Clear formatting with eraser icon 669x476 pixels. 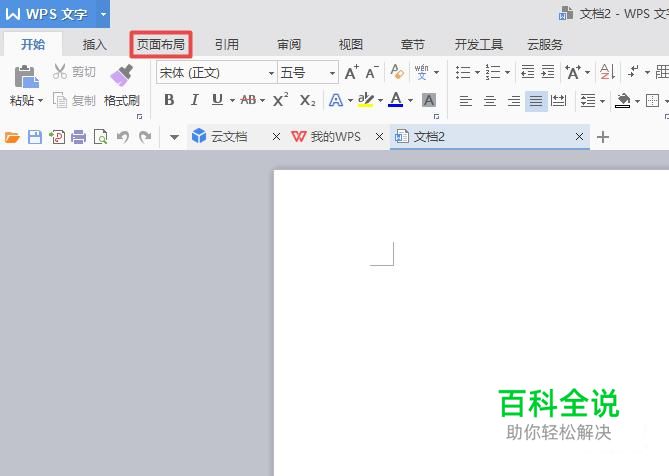coord(397,72)
